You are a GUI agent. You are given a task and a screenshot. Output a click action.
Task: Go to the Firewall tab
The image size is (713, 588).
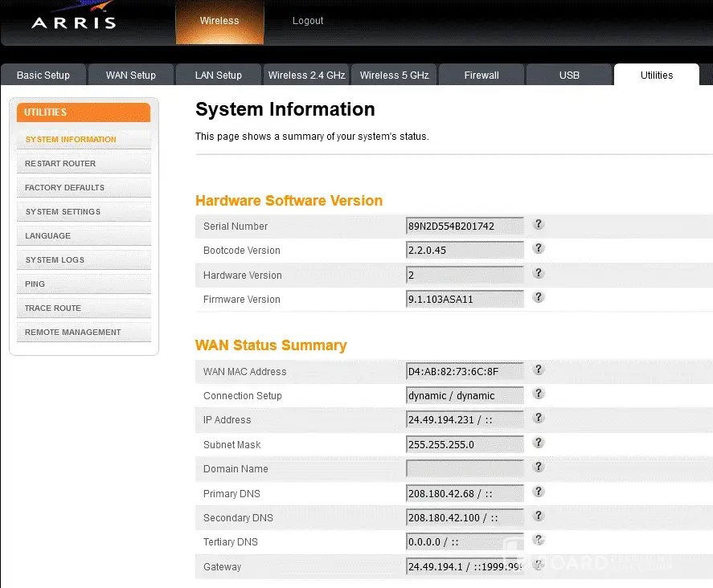tap(481, 76)
